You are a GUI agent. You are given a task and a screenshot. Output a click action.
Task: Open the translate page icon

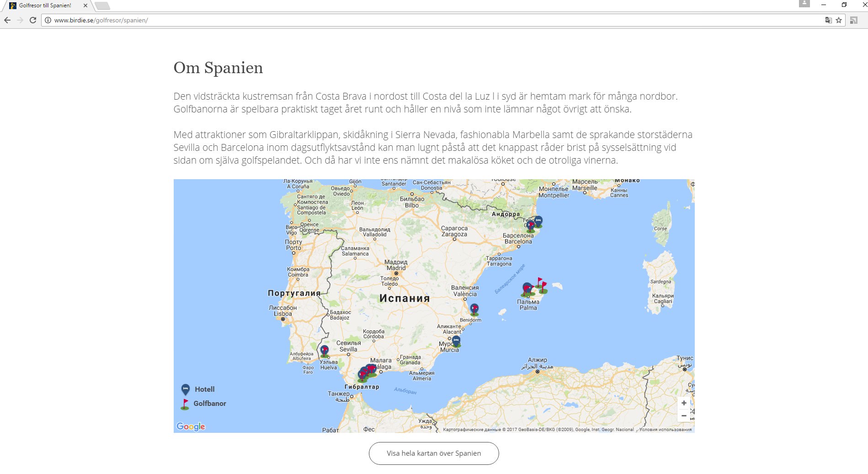click(x=828, y=20)
